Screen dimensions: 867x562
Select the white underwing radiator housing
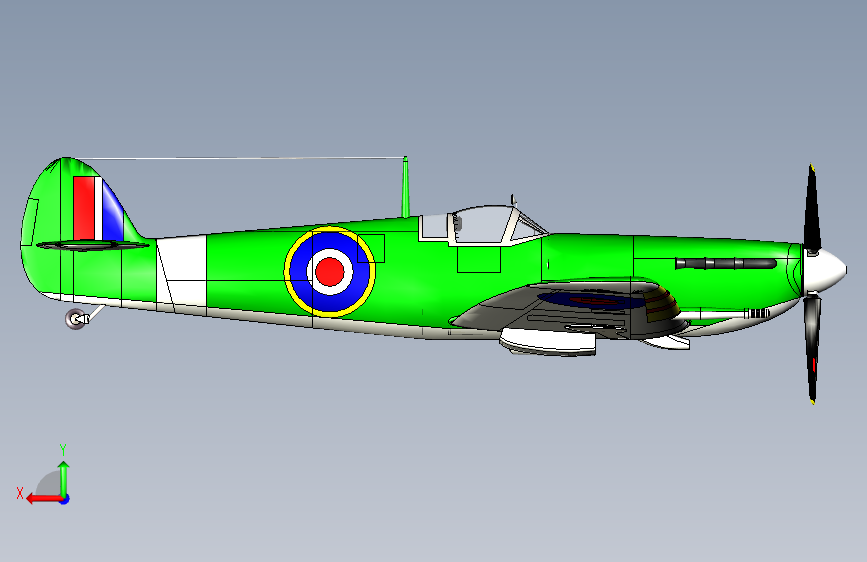tap(547, 341)
